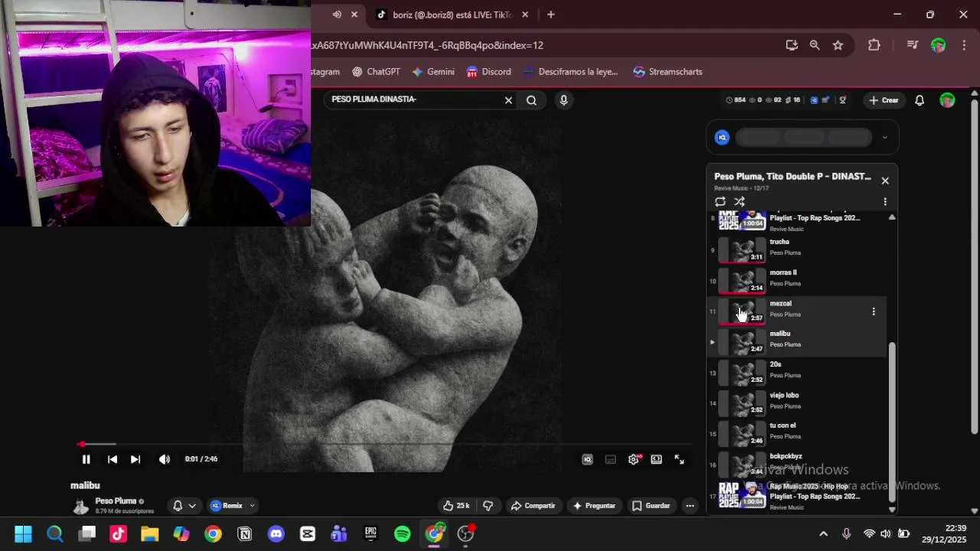This screenshot has width=980, height=551.
Task: Submit search with the magnifier button
Action: 531,100
